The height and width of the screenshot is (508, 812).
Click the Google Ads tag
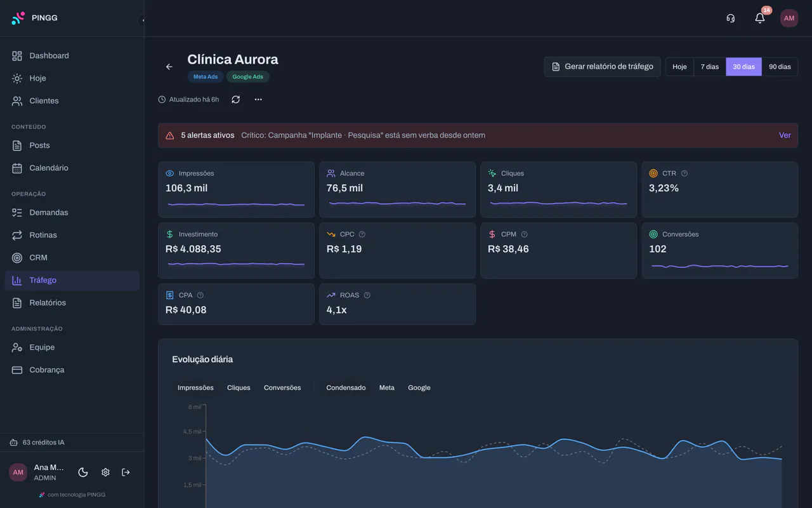pos(247,77)
